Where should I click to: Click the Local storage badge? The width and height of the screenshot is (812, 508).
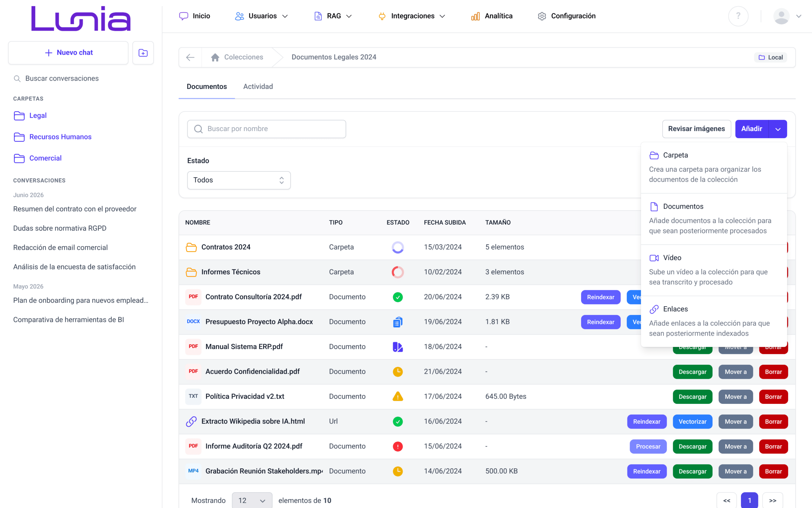point(770,57)
